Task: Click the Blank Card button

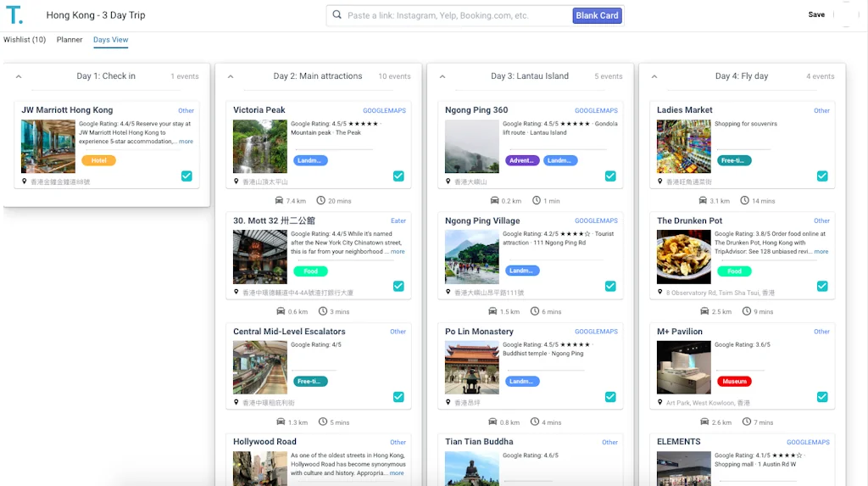Action: coord(597,15)
